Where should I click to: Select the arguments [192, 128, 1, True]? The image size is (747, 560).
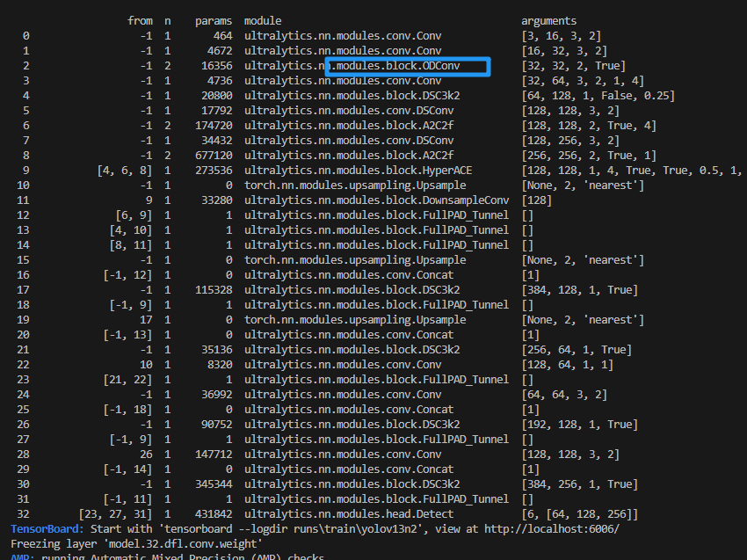pos(580,424)
